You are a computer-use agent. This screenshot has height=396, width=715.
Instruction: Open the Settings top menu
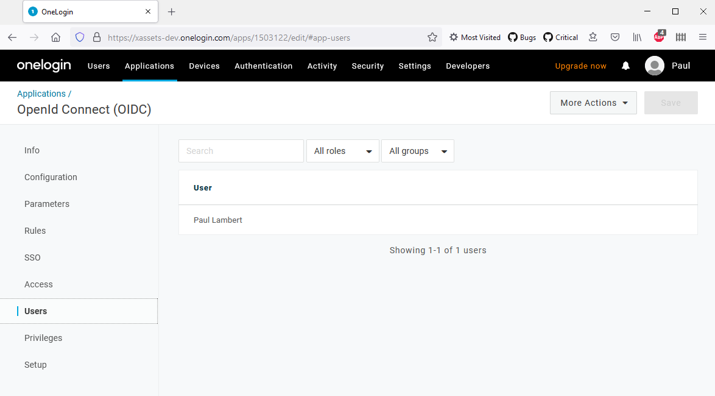tap(414, 66)
